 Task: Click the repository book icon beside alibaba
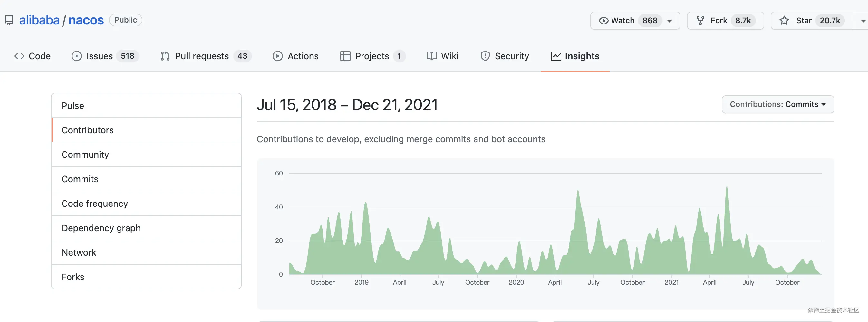tap(9, 20)
